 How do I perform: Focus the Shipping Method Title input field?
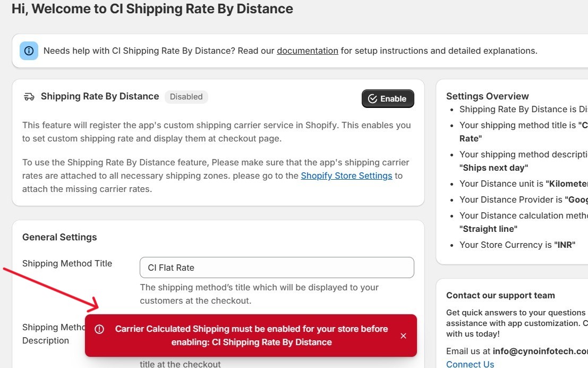coord(276,267)
